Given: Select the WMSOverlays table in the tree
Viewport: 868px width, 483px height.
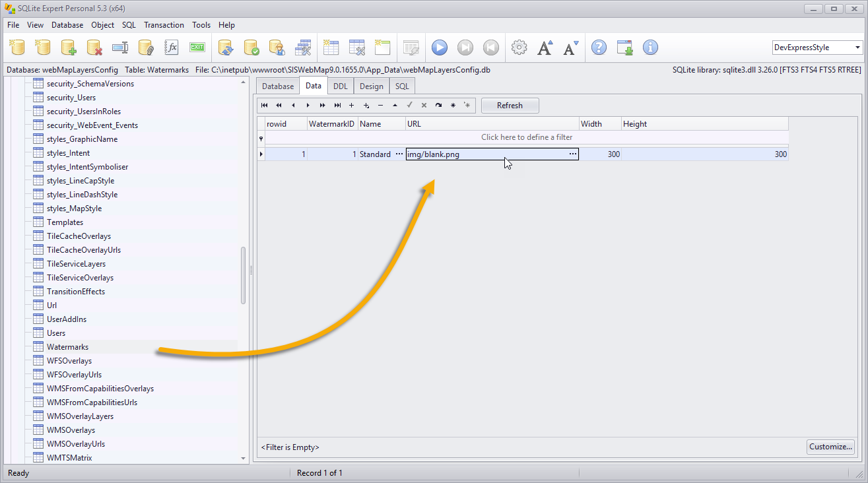Looking at the screenshot, I should [x=71, y=430].
